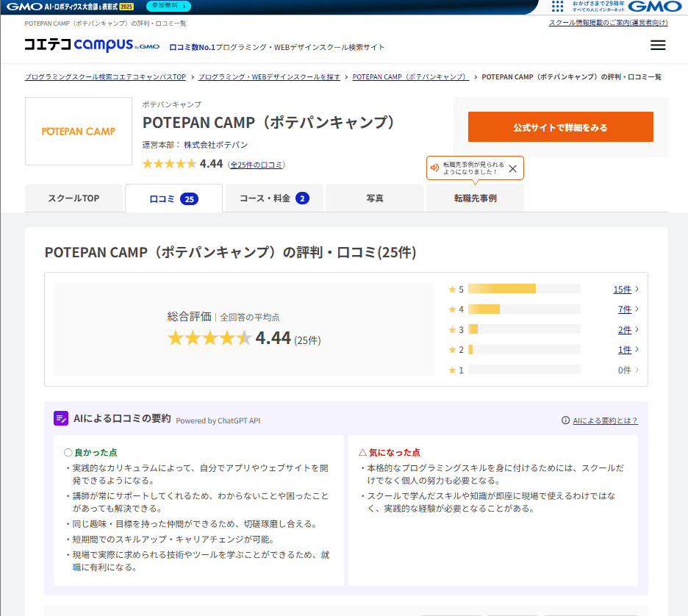Expand the 15件 five-star reviews chevron
This screenshot has height=616, width=688.
coord(637,289)
